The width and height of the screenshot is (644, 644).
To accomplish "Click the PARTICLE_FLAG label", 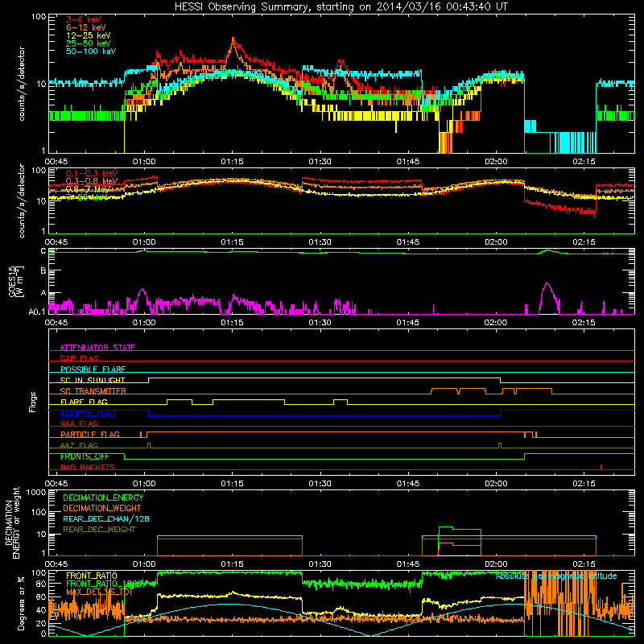I will click(90, 435).
